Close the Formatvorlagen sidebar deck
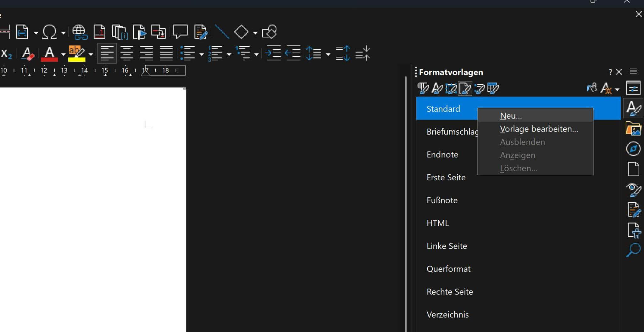 tap(619, 72)
